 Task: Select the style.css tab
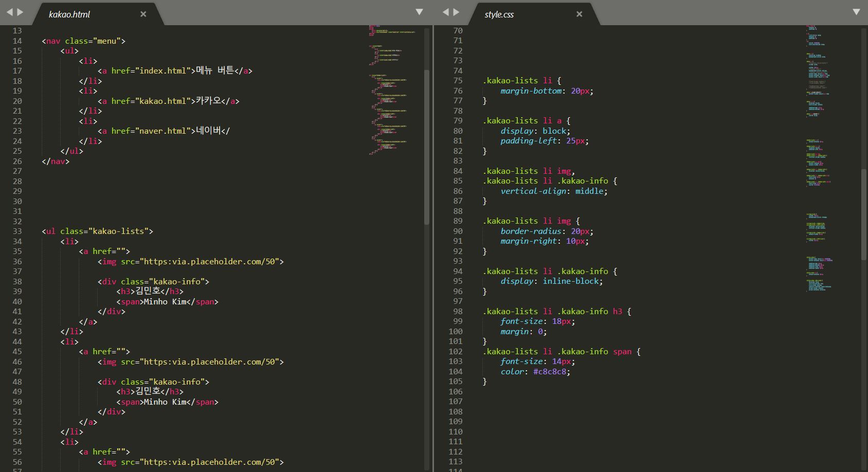click(499, 14)
